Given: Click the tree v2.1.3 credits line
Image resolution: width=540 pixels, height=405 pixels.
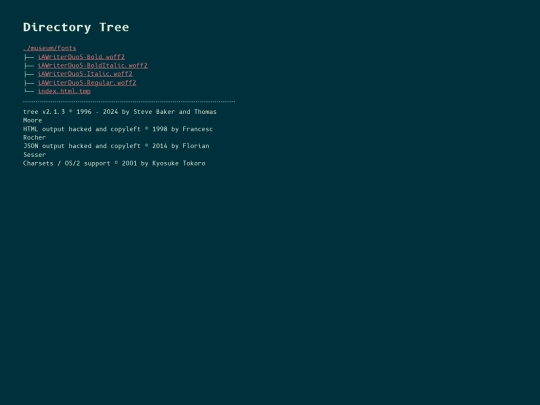Looking at the screenshot, I should (120, 116).
